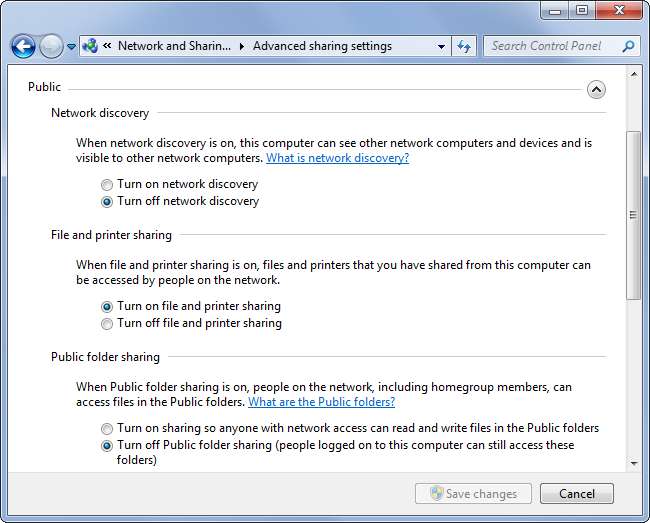Select Turn on file and printer sharing
Viewport: 650px width, 523px height.
(107, 307)
